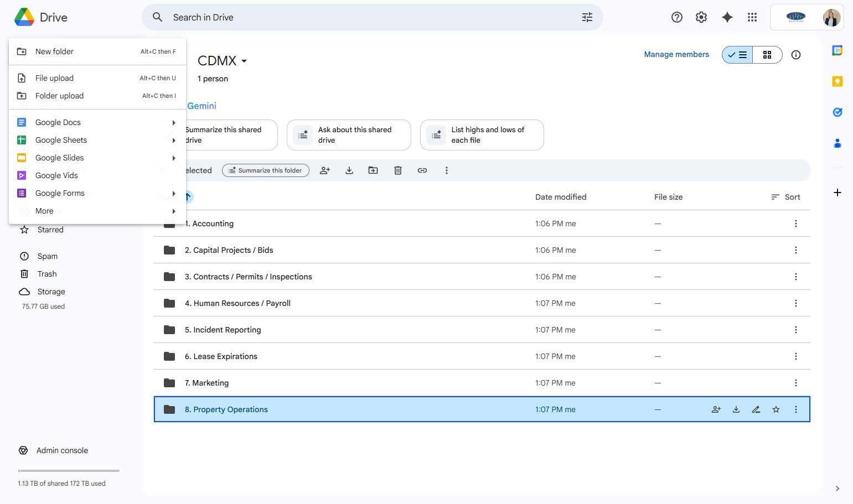Click the Copy link icon in toolbar
Screen dimensions: 853x504
(x=422, y=170)
